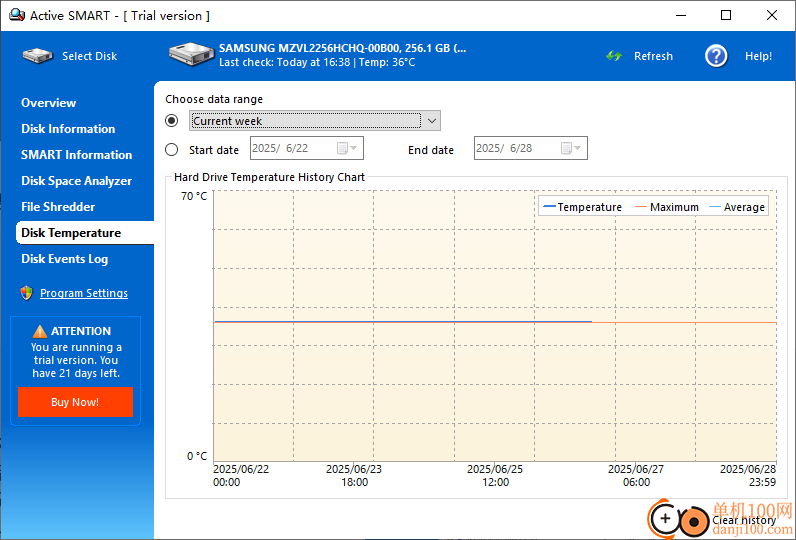796x540 pixels.
Task: Open Disk Events Log
Action: coord(64,259)
